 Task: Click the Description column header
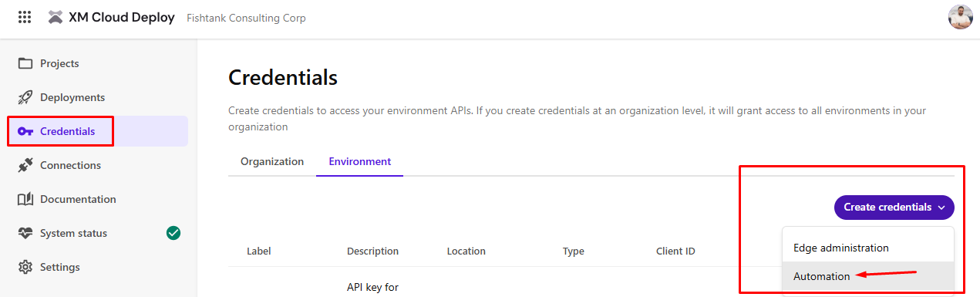pyautogui.click(x=372, y=251)
